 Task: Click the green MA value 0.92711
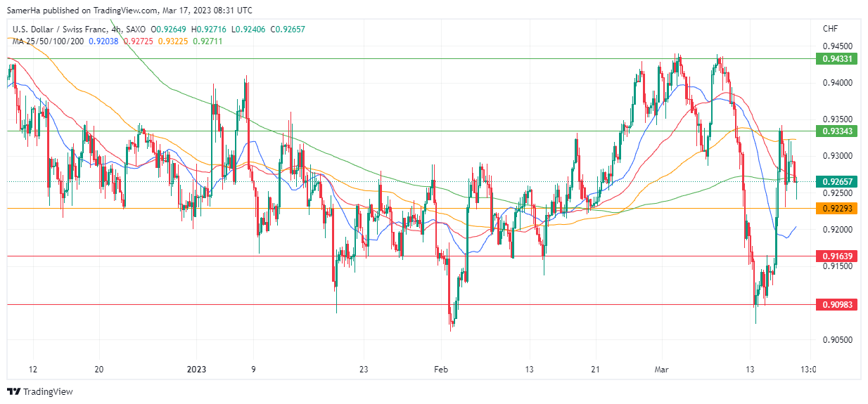[209, 41]
